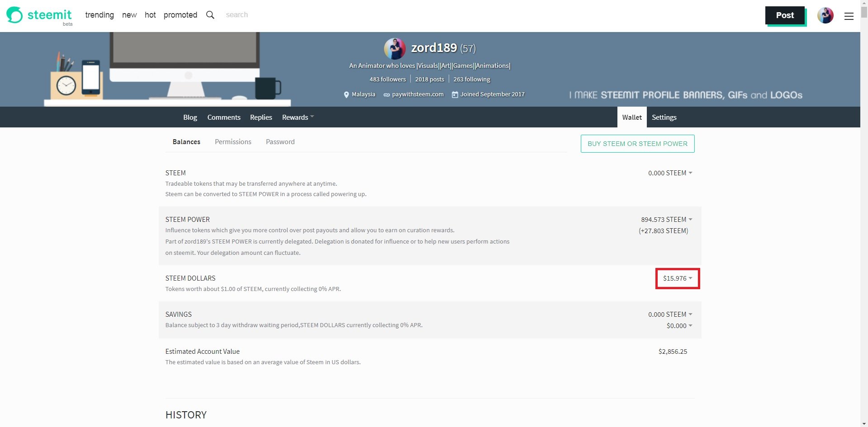Select the Wallet tab
868x427 pixels.
[x=632, y=117]
